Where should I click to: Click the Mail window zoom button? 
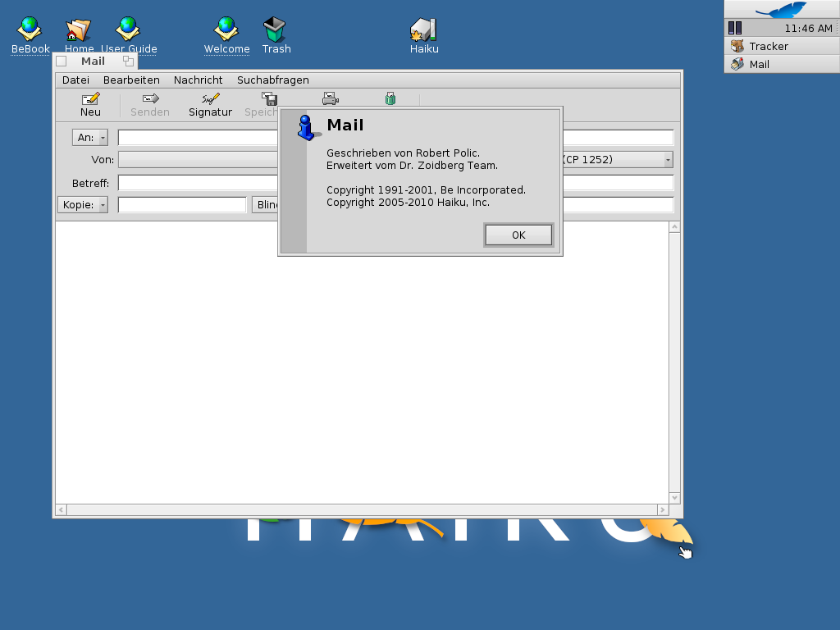[128, 61]
